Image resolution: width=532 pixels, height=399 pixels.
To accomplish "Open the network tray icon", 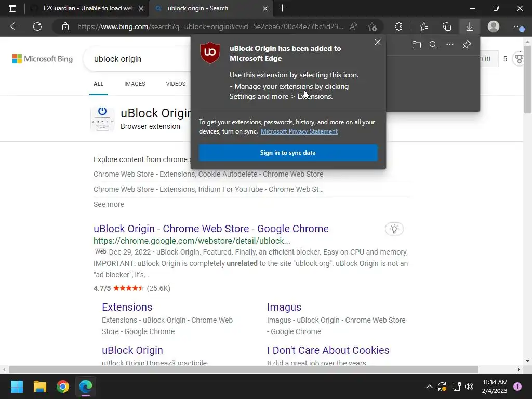I will click(456, 387).
